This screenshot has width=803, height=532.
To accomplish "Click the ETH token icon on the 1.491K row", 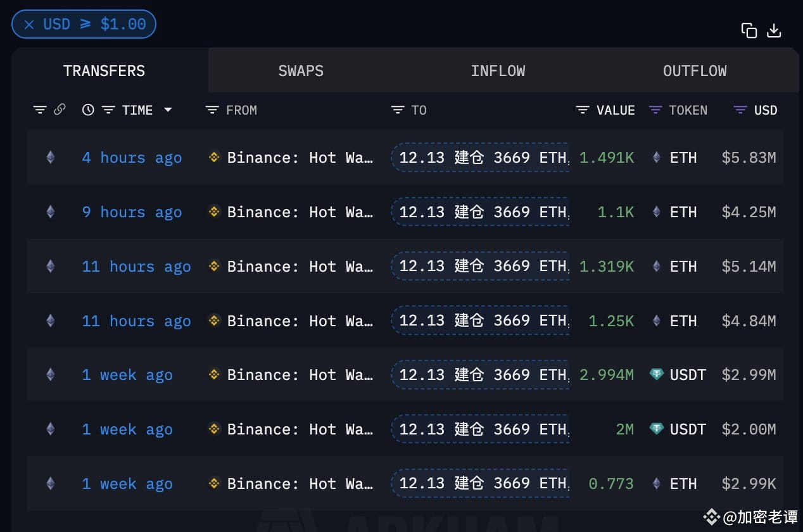I will [x=657, y=158].
